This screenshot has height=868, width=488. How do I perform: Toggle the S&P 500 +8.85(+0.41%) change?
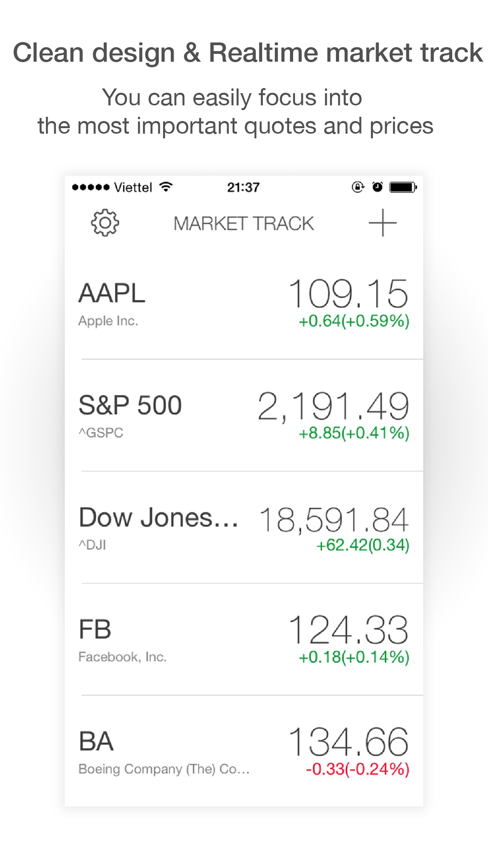point(354,433)
